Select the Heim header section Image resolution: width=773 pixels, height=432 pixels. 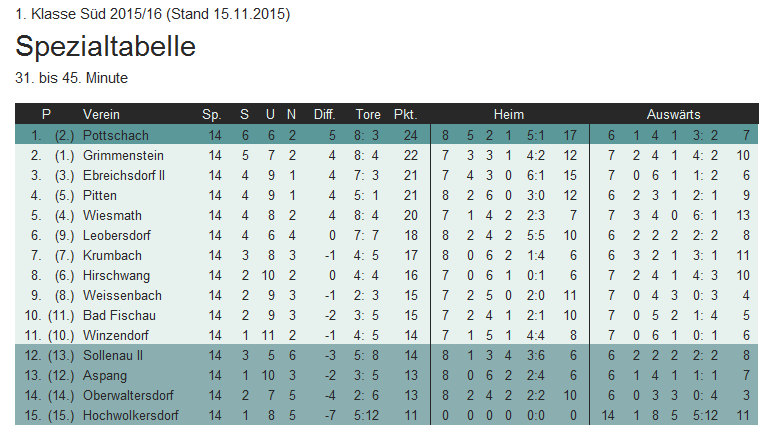[508, 114]
